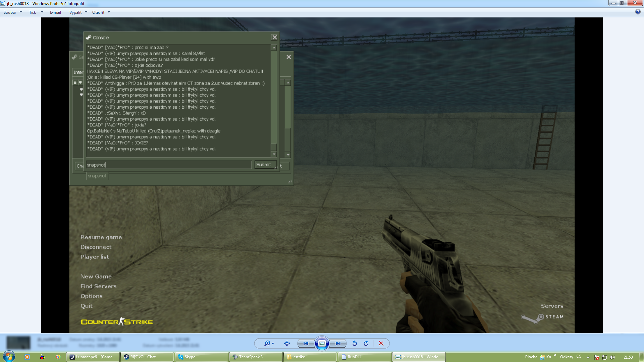Switch to TeamSpeak 3 taskbar window

click(x=256, y=357)
